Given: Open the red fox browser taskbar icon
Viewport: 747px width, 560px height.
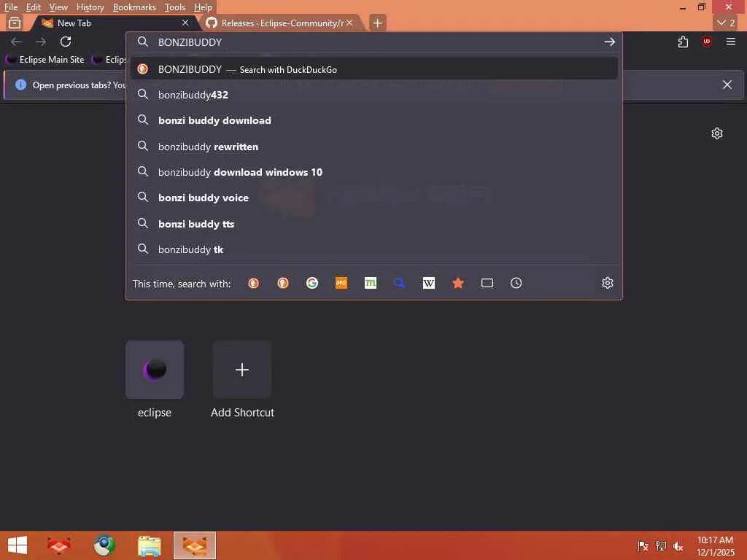Looking at the screenshot, I should (x=59, y=545).
